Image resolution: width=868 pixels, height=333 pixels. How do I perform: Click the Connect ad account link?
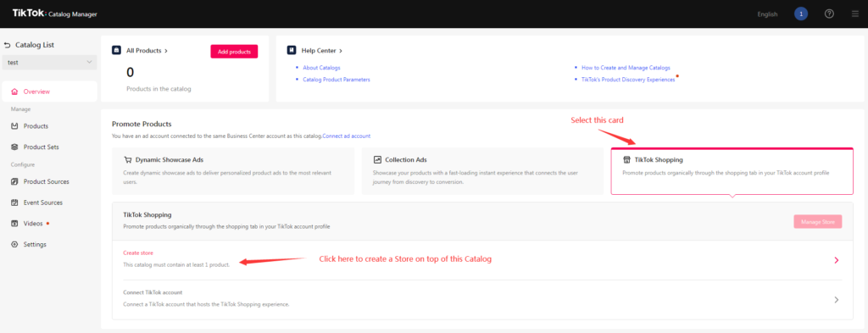347,136
